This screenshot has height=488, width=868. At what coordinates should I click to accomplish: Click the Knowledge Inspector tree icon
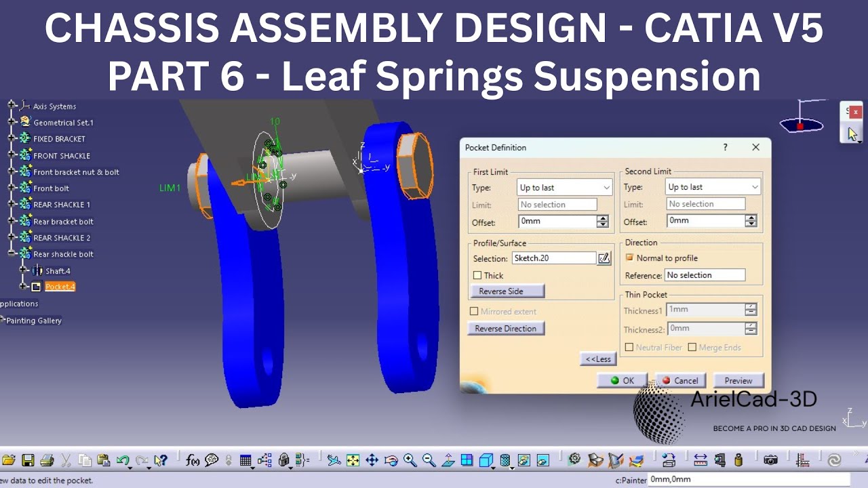(265, 460)
